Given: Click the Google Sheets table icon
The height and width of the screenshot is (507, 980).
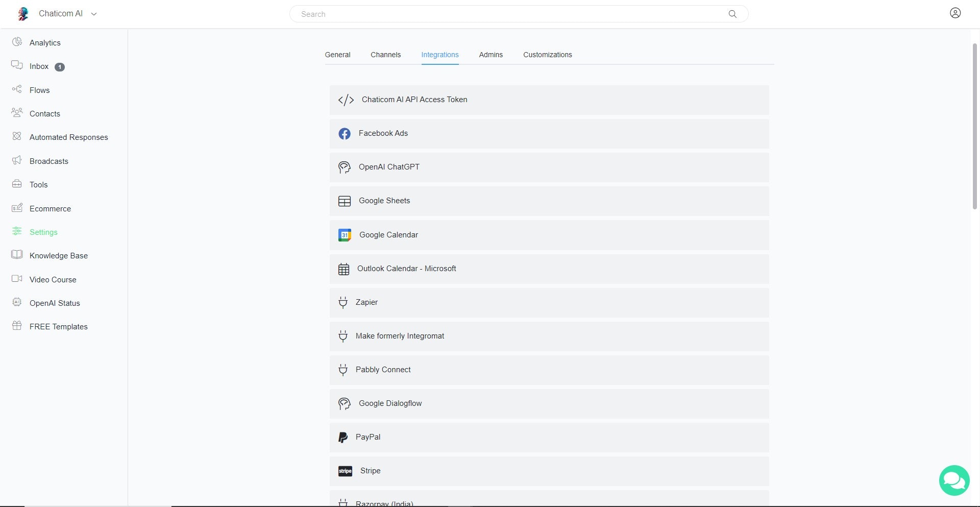Looking at the screenshot, I should tap(345, 201).
